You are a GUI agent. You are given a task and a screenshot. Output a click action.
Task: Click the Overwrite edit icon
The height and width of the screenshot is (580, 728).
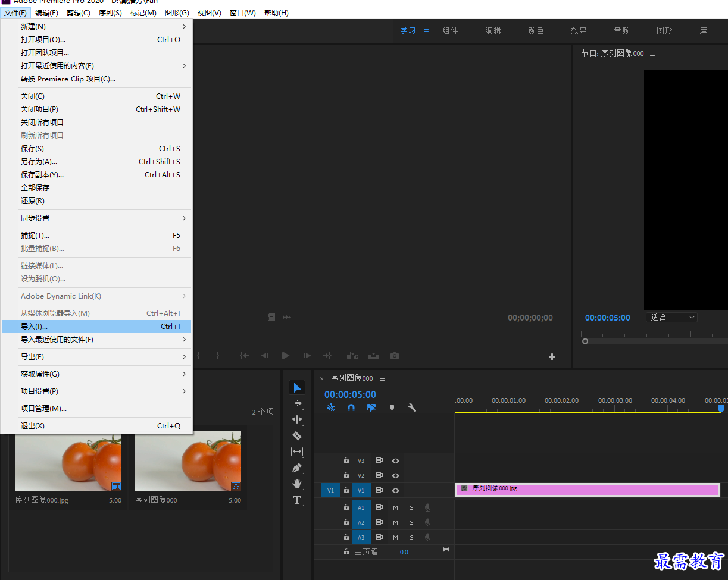[x=373, y=355]
